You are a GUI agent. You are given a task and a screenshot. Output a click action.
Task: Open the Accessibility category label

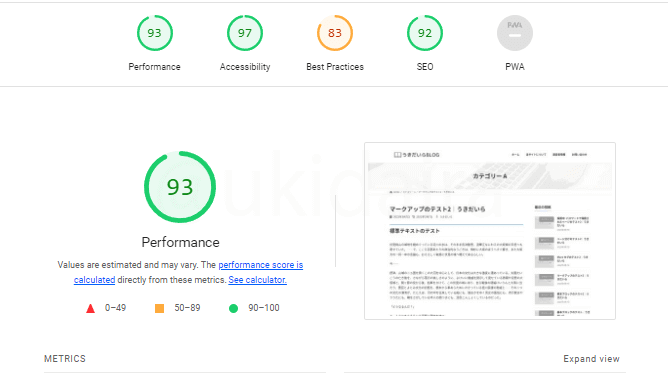[245, 67]
